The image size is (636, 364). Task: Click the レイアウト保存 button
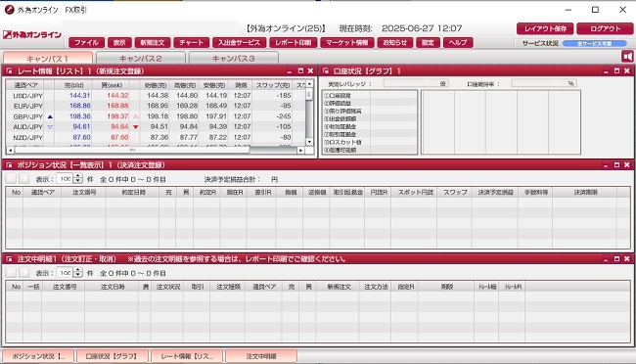[545, 28]
